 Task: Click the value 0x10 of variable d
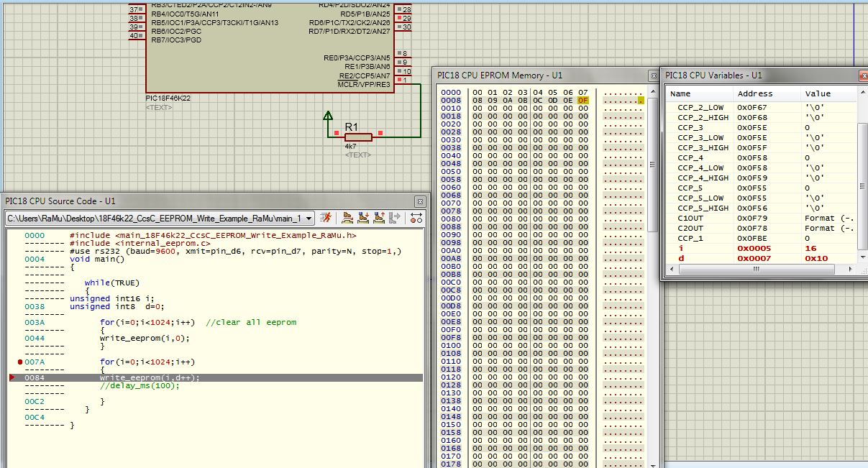[x=816, y=258]
